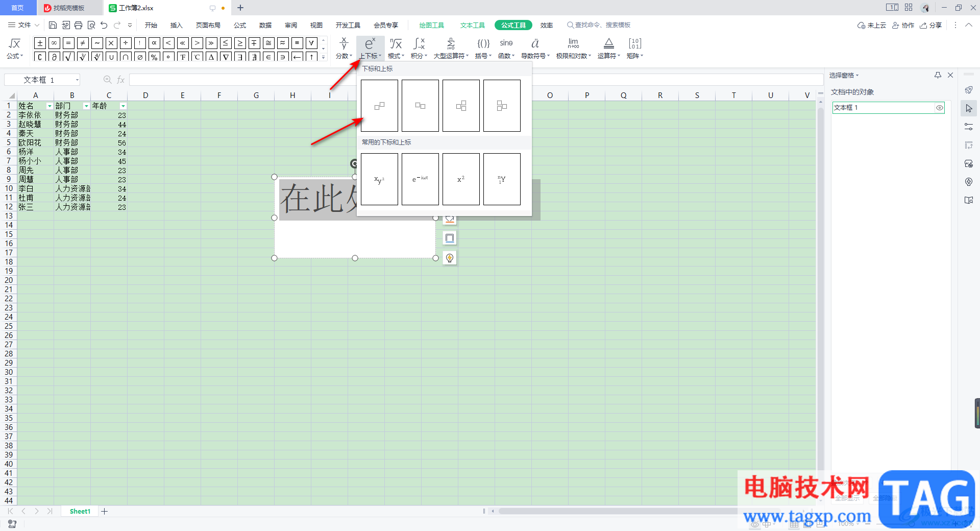This screenshot has width=980, height=531.
Task: Pin the selection pane
Action: tap(938, 75)
